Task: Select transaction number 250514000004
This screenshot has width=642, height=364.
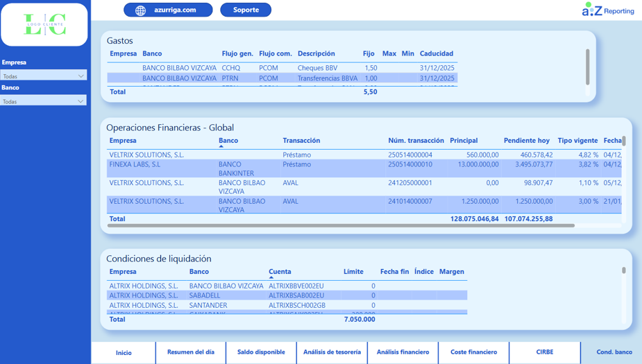Action: click(410, 155)
